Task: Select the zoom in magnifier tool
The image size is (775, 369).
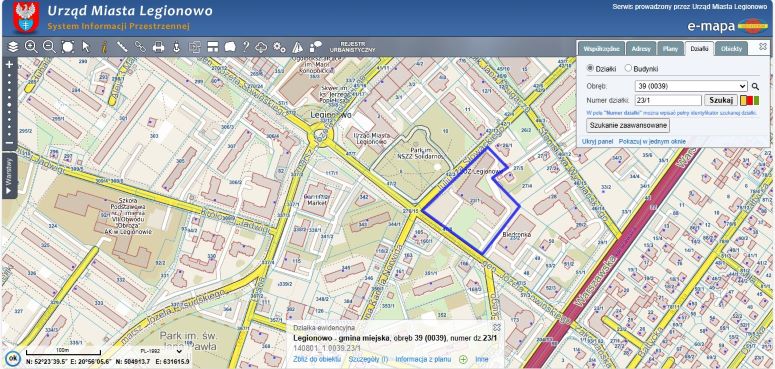Action: pos(31,47)
